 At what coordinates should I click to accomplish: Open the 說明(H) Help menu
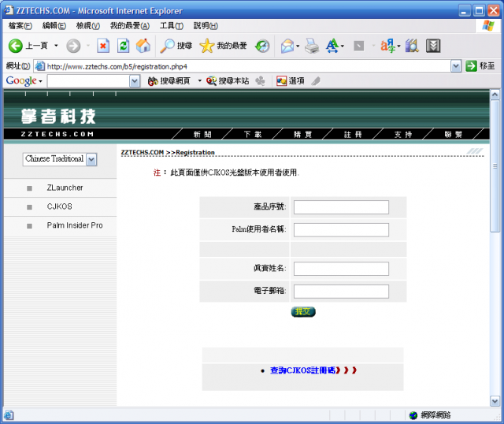[206, 26]
